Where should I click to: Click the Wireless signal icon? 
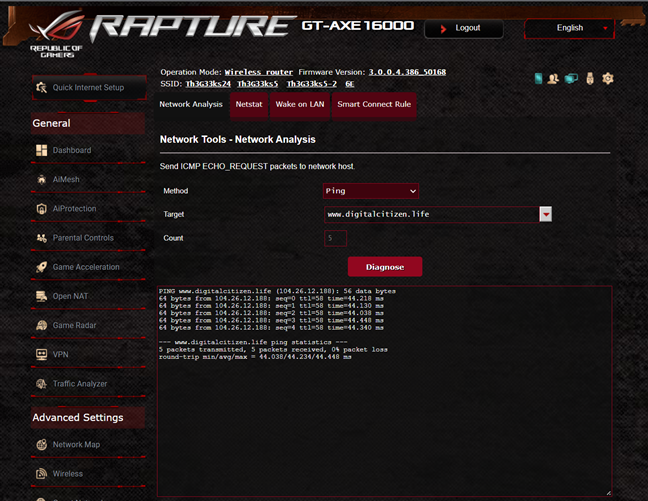(41, 474)
